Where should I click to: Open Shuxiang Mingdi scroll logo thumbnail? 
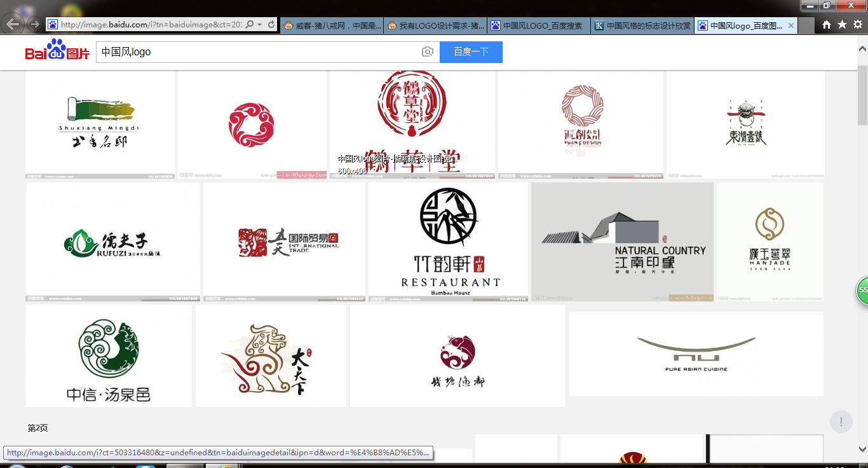pyautogui.click(x=100, y=125)
